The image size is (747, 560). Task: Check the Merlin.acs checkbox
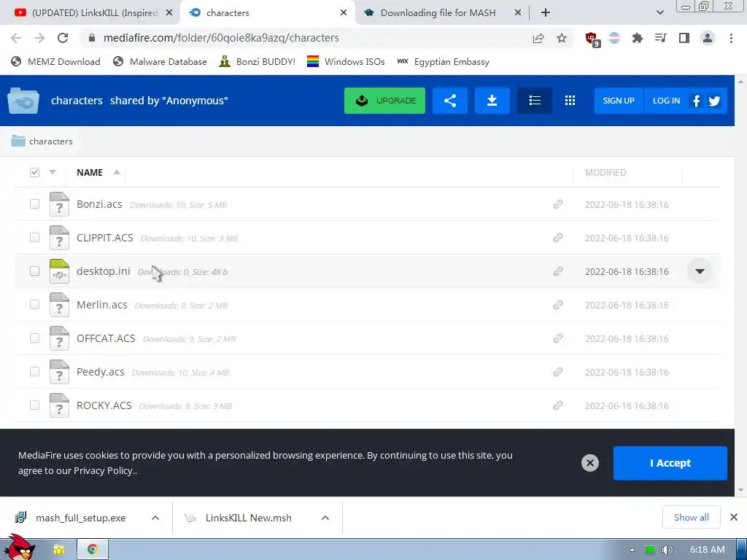(x=34, y=304)
